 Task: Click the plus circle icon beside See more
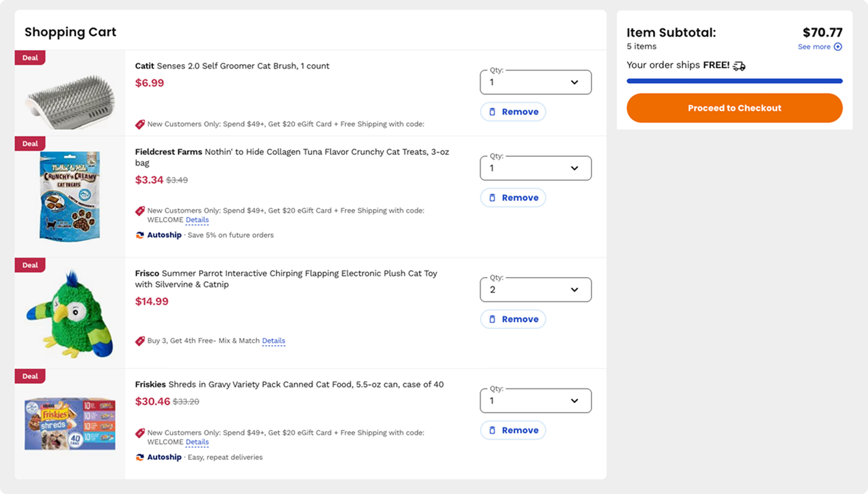coord(838,47)
